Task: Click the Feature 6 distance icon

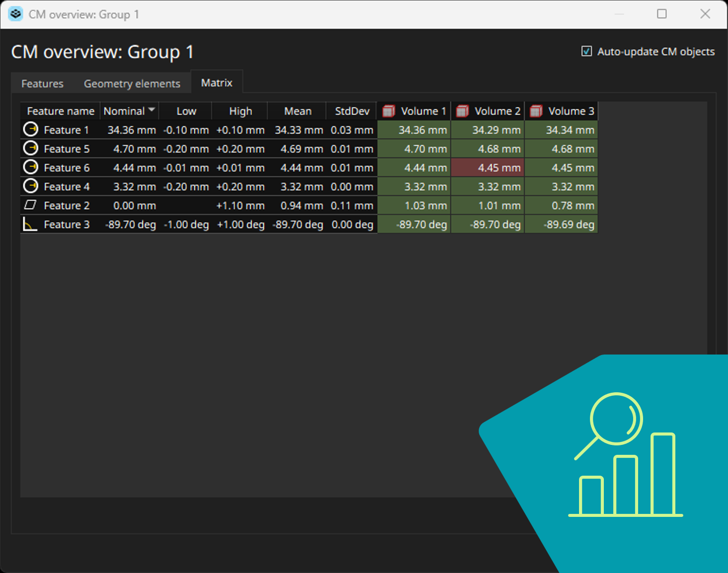Action: point(31,167)
